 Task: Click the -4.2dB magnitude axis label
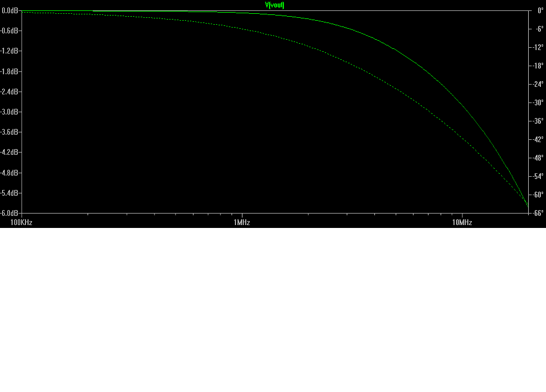(x=9, y=152)
